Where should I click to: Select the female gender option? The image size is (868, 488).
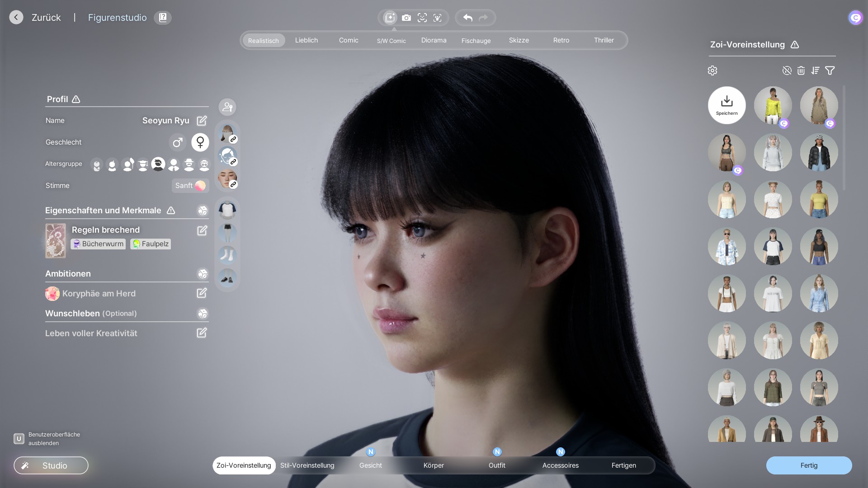(x=200, y=142)
